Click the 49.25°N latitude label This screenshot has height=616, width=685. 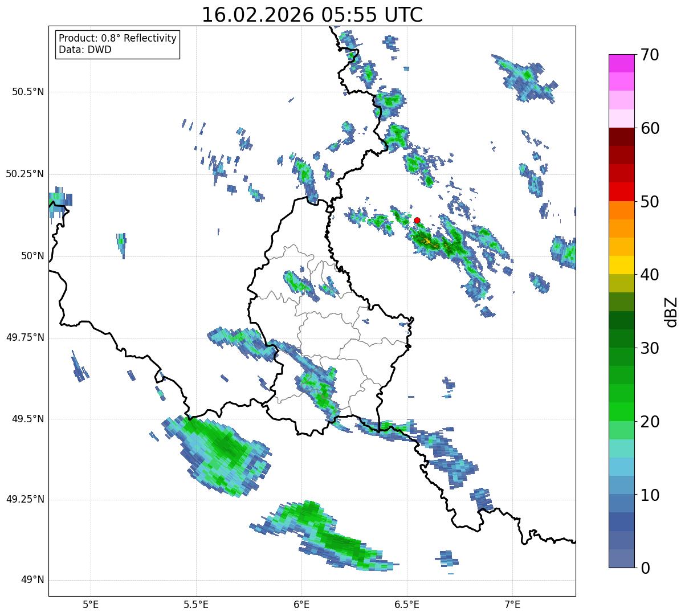click(25, 499)
